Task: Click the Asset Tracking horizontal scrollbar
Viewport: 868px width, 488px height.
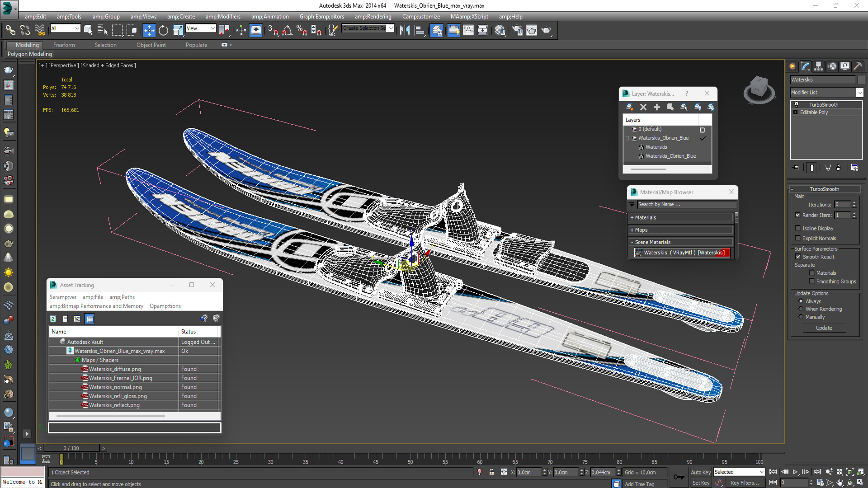Action: pyautogui.click(x=111, y=416)
